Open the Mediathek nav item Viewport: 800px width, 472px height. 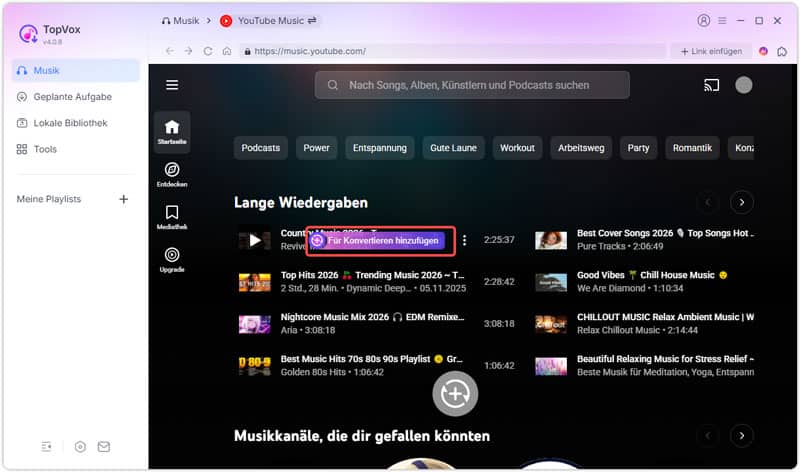(x=172, y=217)
